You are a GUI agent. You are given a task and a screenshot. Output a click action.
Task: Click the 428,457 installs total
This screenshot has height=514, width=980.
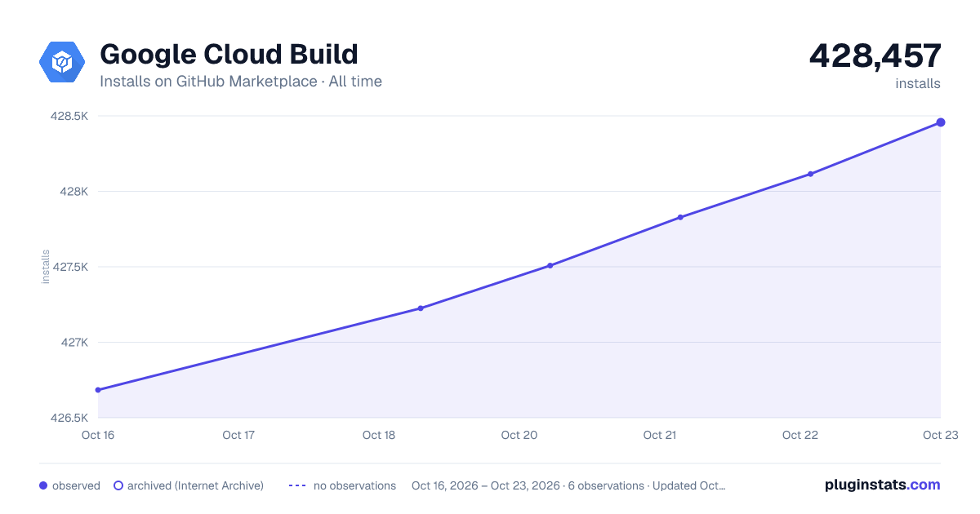[875, 55]
